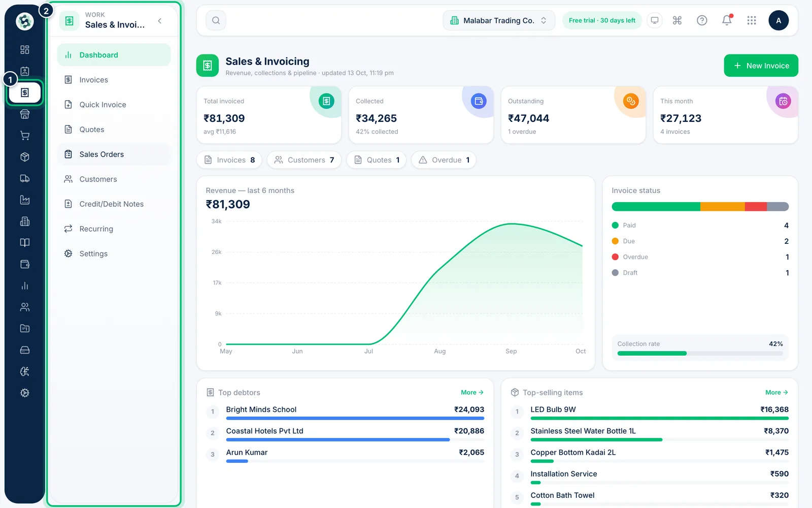
Task: Open the open-book icon in left rail
Action: [x=24, y=243]
